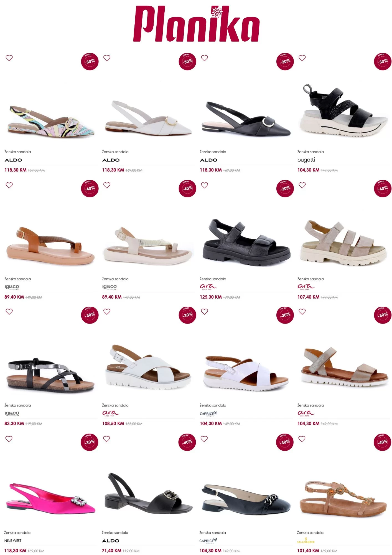Screen dimensions: 392x555
Task: Click the Planika logo
Action: [x=196, y=24]
